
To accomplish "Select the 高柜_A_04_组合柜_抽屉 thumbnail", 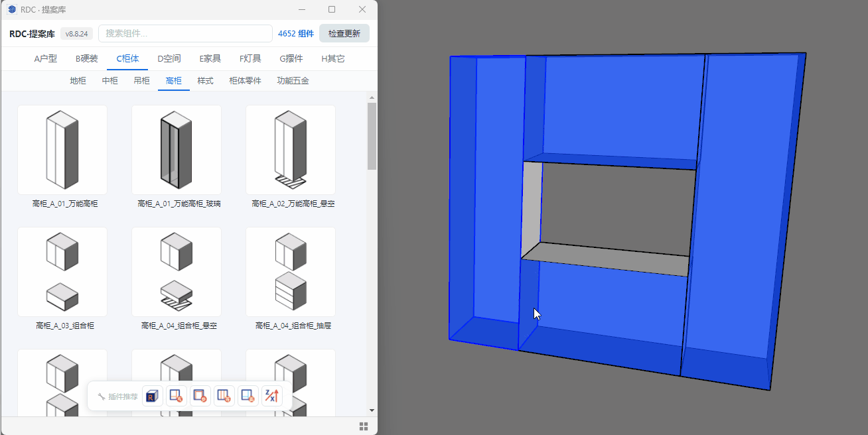I will [291, 272].
